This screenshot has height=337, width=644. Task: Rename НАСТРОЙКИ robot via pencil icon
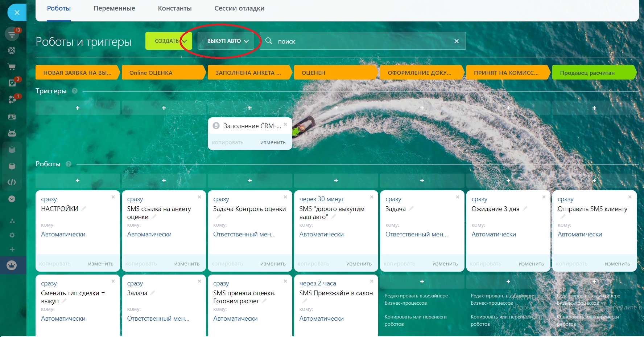click(x=84, y=208)
